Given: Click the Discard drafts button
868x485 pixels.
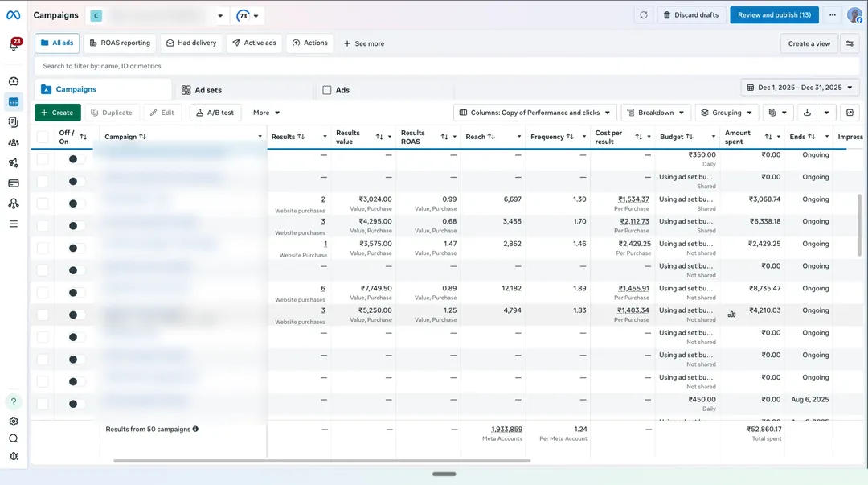Looking at the screenshot, I should coord(691,15).
